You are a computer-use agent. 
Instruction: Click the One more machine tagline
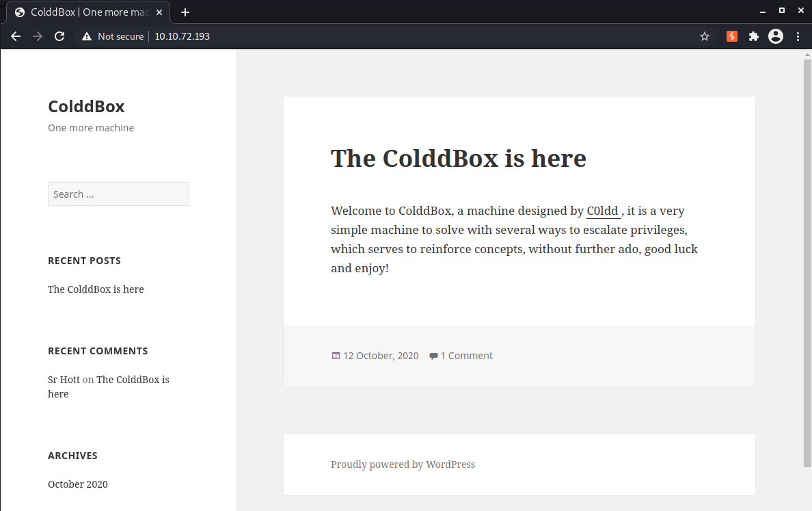click(91, 128)
